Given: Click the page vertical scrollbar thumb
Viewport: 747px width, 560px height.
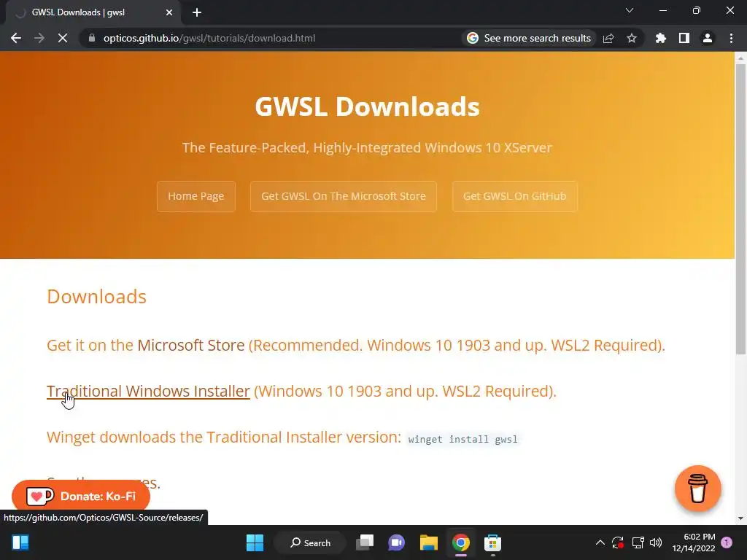Looking at the screenshot, I should coord(740,209).
